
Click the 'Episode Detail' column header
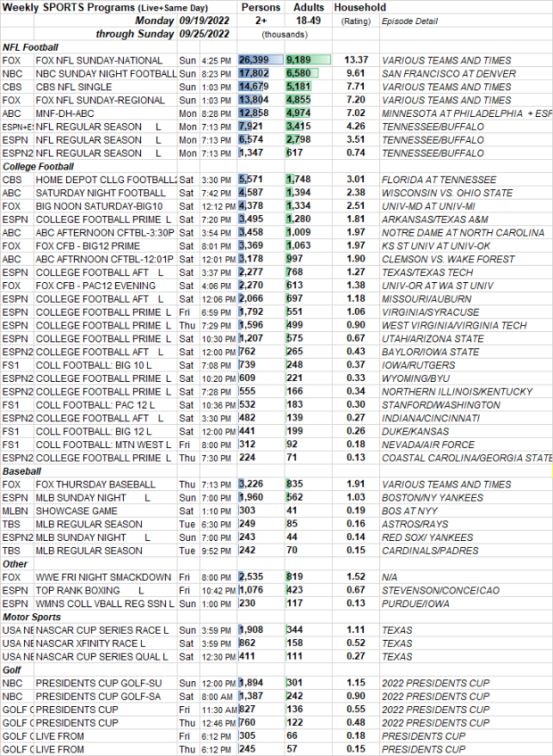[x=409, y=21]
